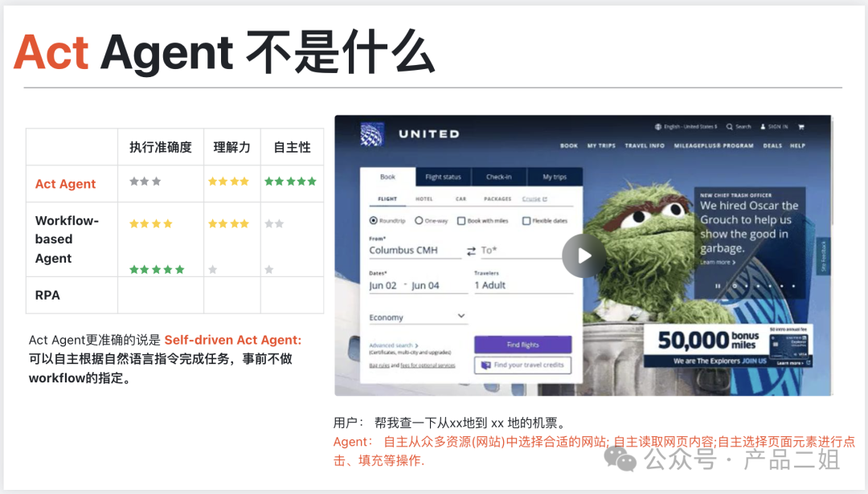Open the BOOK navigation menu
868x494 pixels.
(x=568, y=146)
